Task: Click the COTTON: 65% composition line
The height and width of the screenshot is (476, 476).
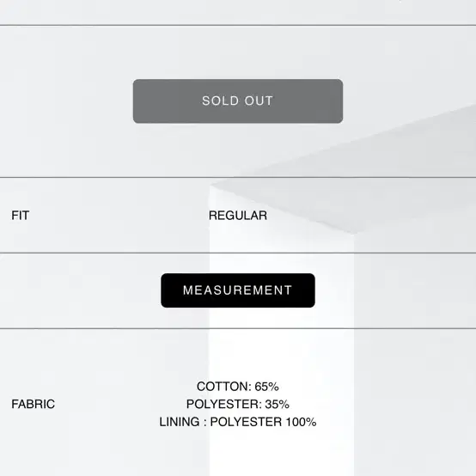Action: [238, 387]
